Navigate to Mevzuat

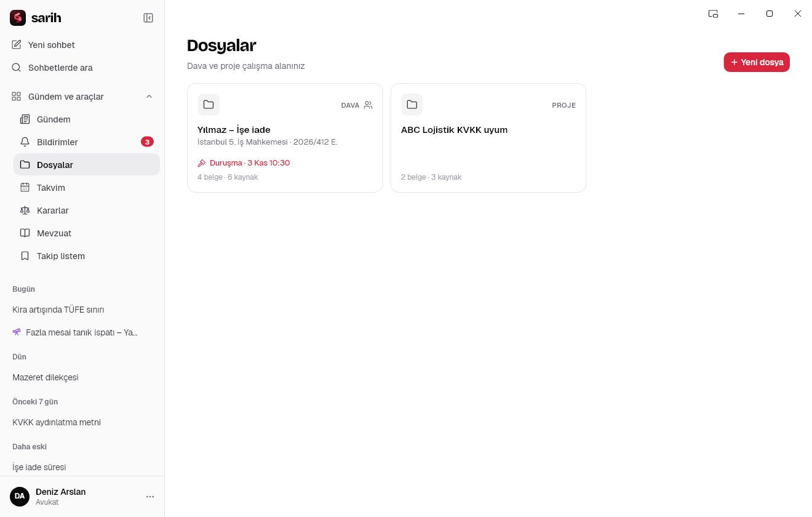click(x=87, y=233)
